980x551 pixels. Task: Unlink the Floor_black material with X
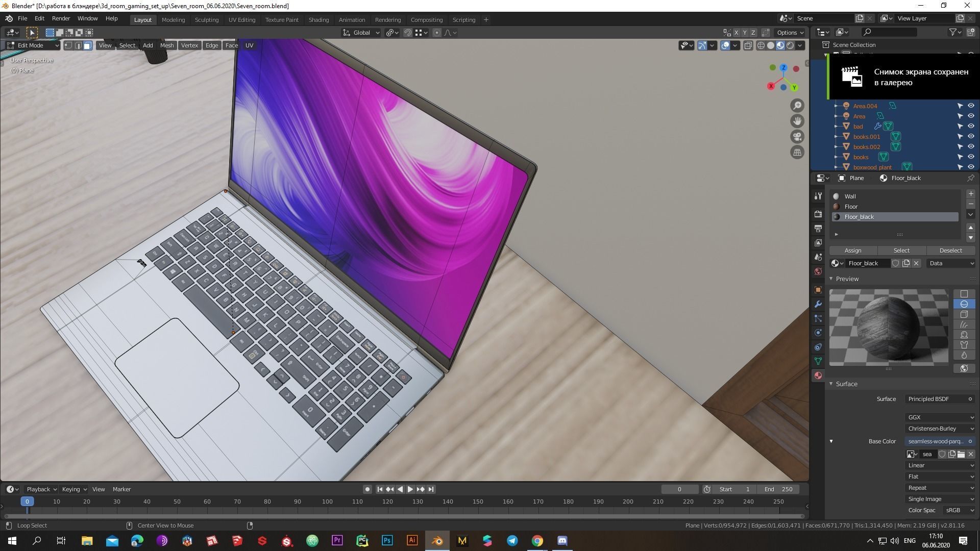coord(916,263)
